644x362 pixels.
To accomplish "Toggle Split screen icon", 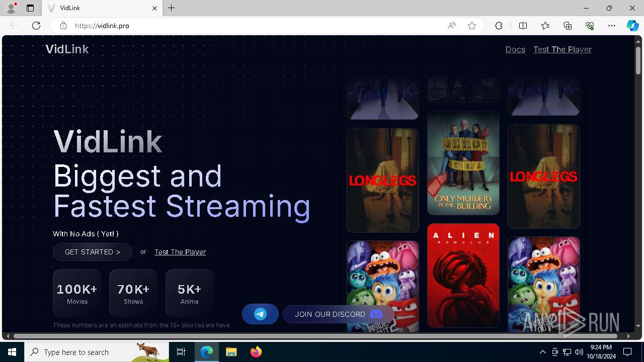I will 523,26.
